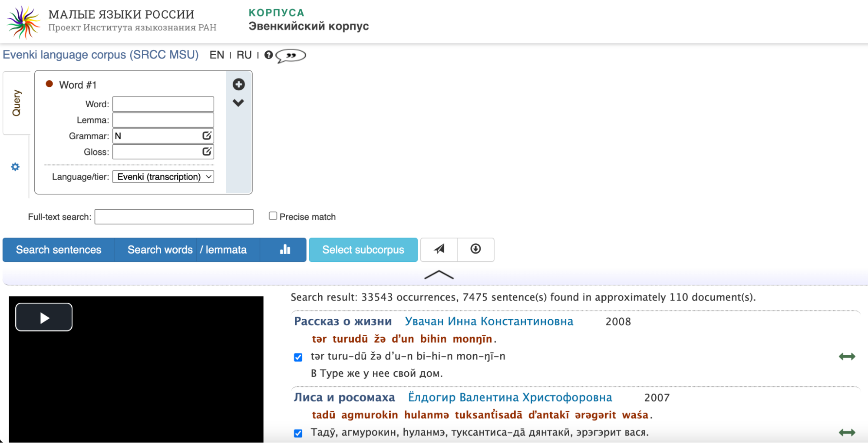The width and height of the screenshot is (868, 443).
Task: Add another word with the plus icon
Action: pyautogui.click(x=239, y=84)
